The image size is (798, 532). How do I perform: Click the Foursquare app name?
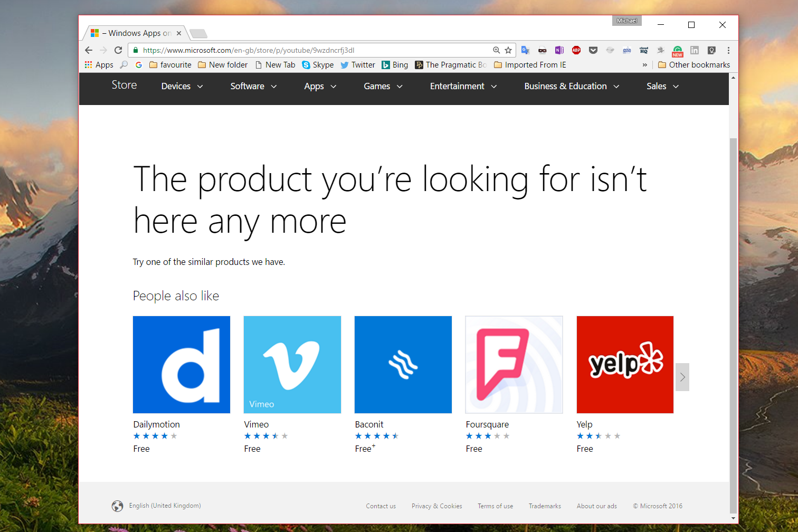point(487,424)
